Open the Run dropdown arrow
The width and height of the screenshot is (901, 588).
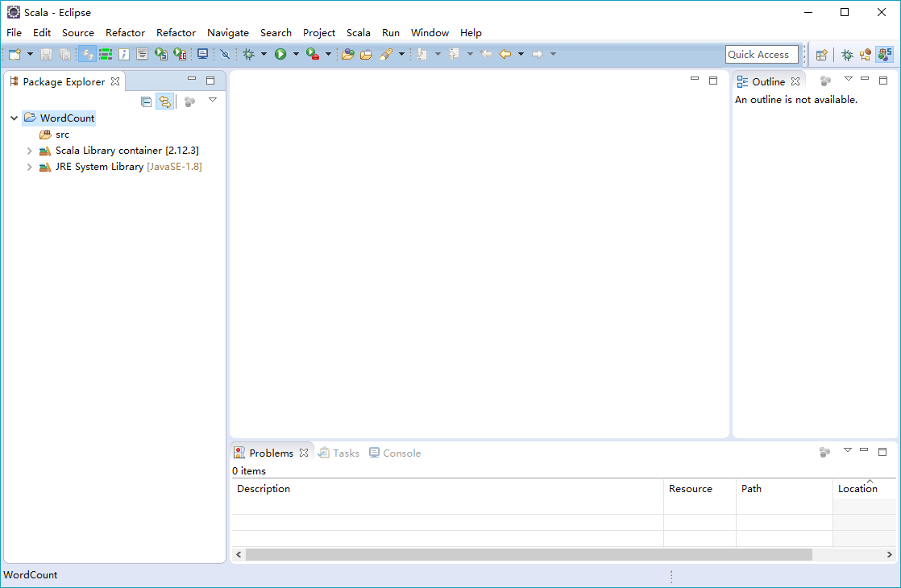pyautogui.click(x=296, y=54)
